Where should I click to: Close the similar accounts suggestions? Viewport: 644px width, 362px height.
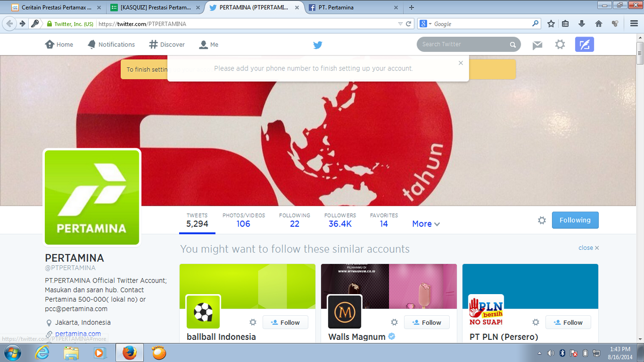(589, 248)
